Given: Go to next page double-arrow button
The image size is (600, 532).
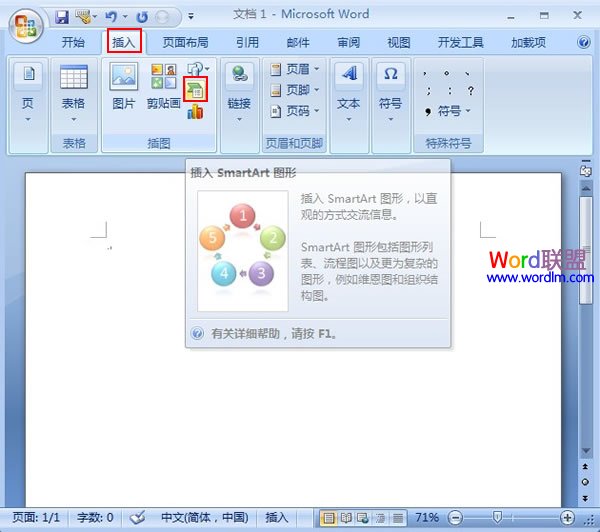Looking at the screenshot, I should [585, 498].
